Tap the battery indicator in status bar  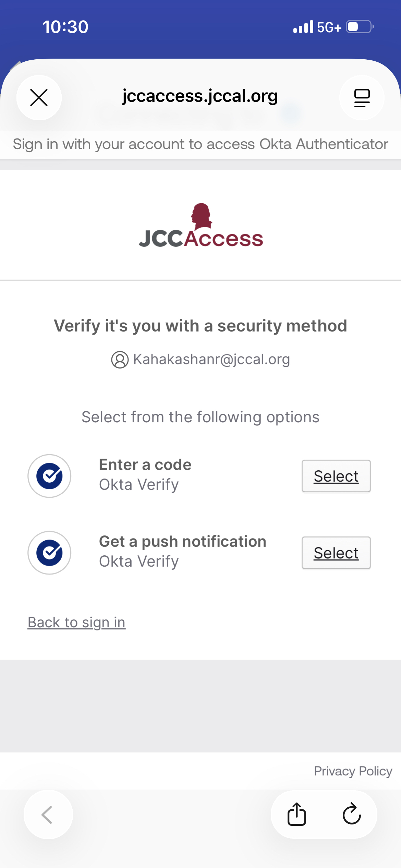(x=360, y=27)
